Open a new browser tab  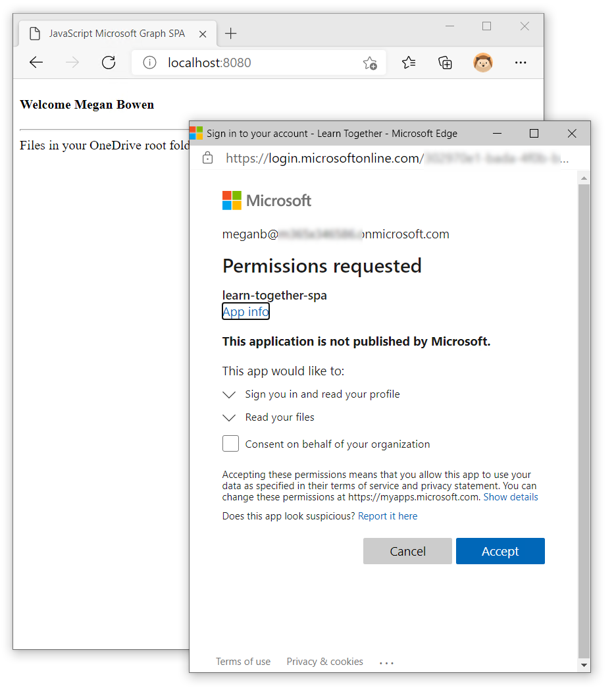pos(230,32)
